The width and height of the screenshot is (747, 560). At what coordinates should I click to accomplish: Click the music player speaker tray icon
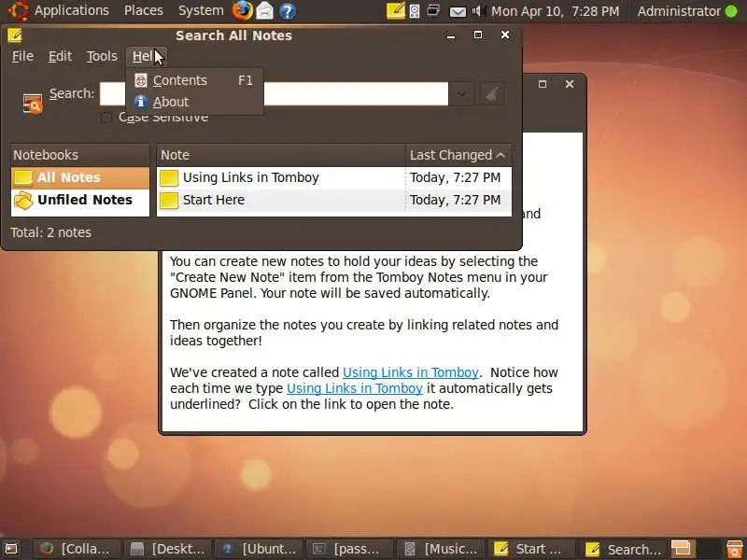(x=415, y=11)
